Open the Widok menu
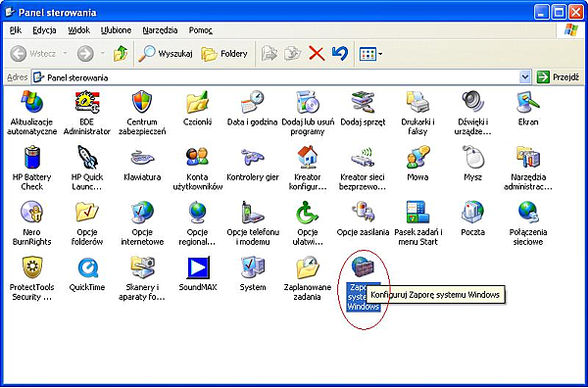Viewport: 588px width, 388px height. [78, 30]
